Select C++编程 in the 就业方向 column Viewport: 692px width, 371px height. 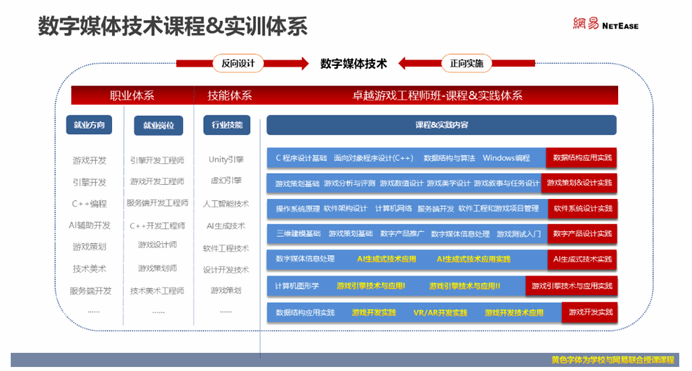[x=89, y=204]
